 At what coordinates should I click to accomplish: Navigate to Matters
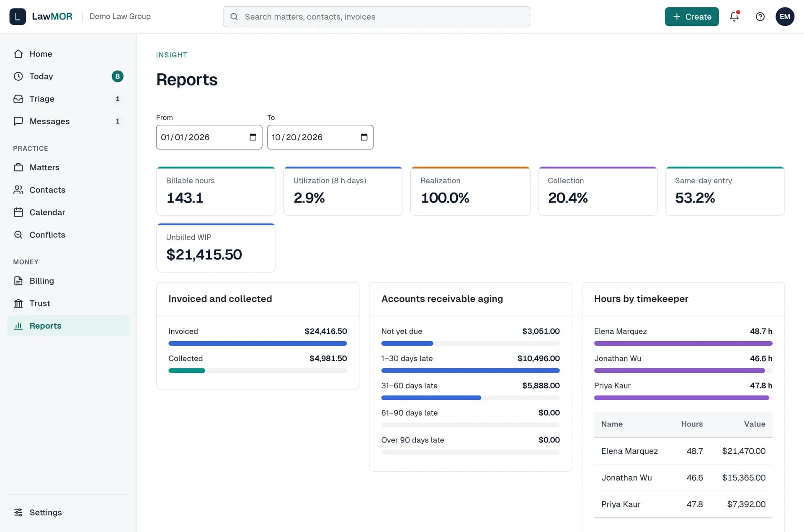[68, 167]
